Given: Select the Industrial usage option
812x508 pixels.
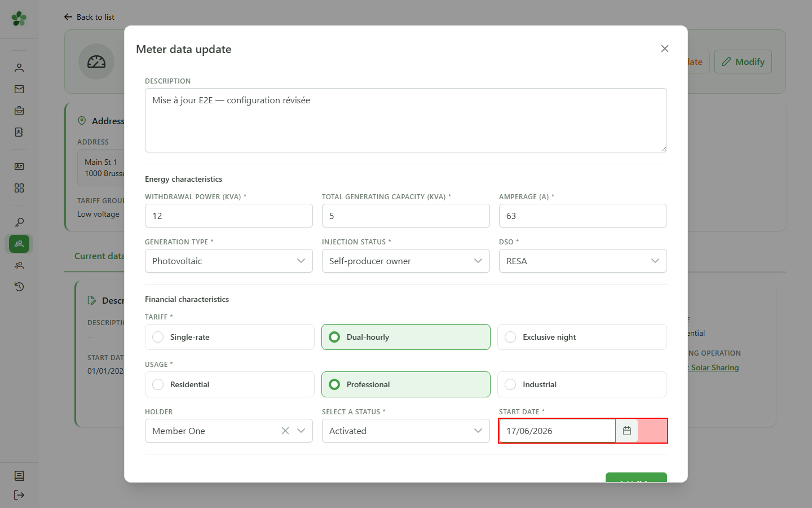Looking at the screenshot, I should tap(582, 384).
